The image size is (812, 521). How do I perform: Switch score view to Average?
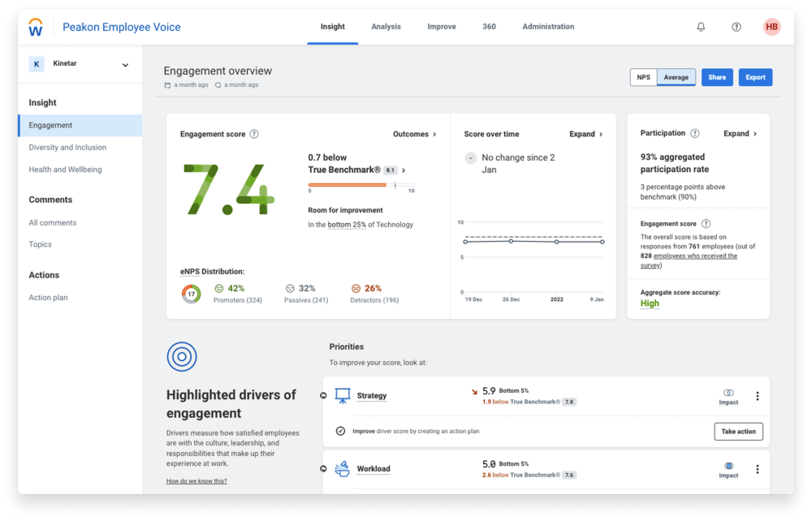point(676,77)
